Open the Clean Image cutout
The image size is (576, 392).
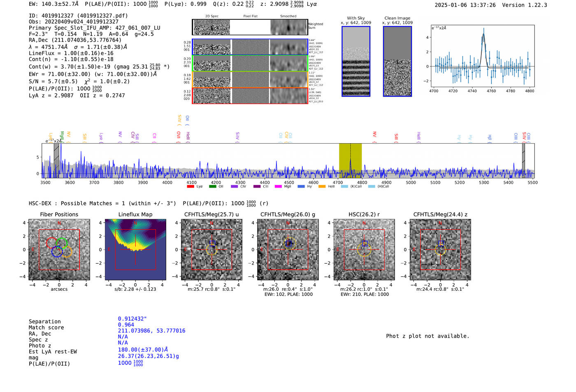click(x=397, y=61)
